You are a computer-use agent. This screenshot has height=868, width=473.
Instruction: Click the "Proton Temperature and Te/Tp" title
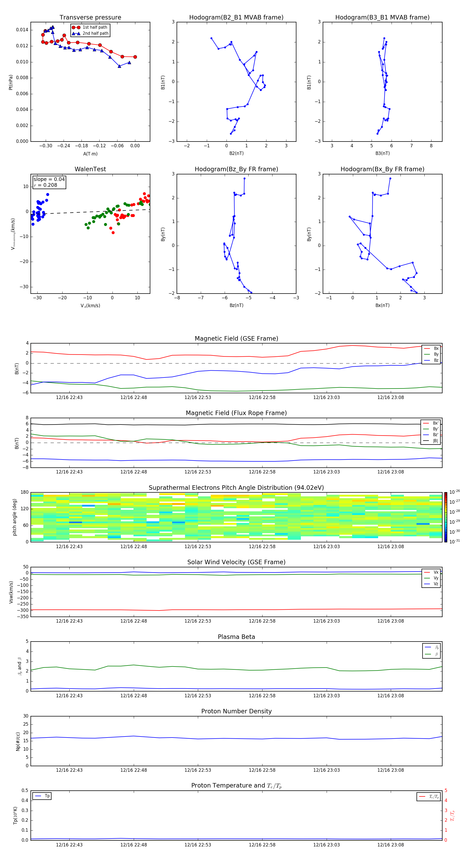click(236, 786)
